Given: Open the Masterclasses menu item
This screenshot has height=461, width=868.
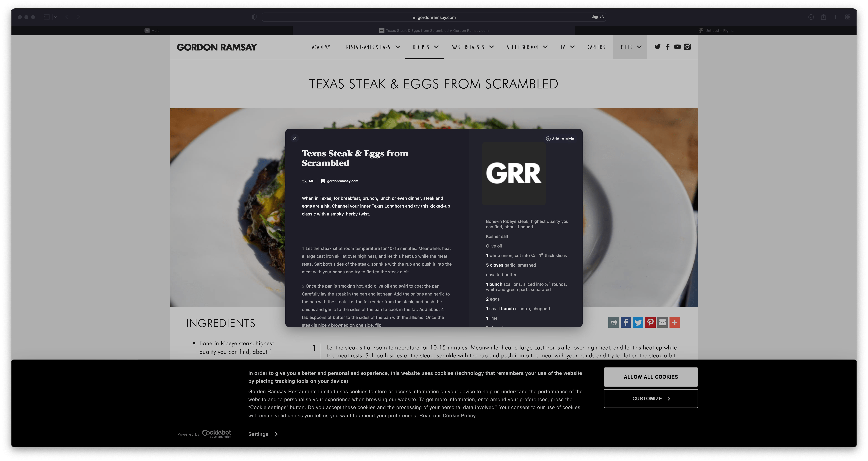Looking at the screenshot, I should point(468,47).
